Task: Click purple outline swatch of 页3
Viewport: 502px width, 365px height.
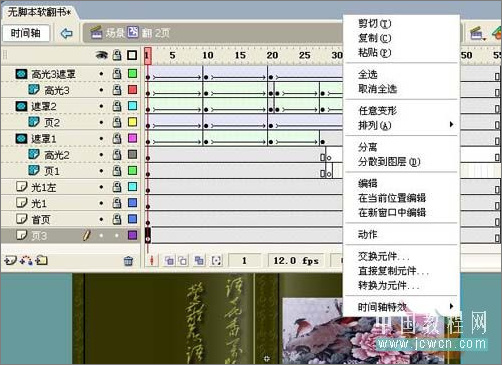Action: [x=133, y=235]
